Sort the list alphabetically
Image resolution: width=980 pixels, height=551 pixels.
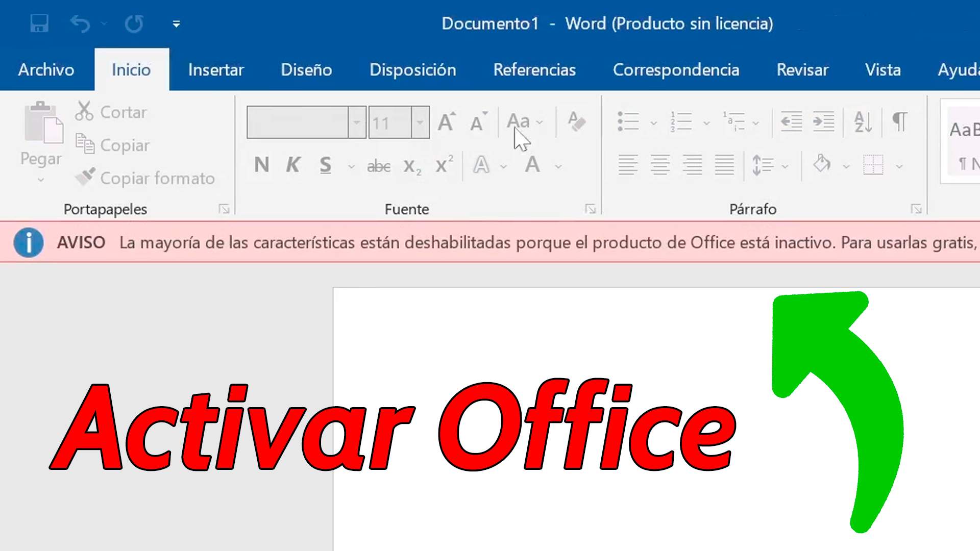click(x=863, y=121)
